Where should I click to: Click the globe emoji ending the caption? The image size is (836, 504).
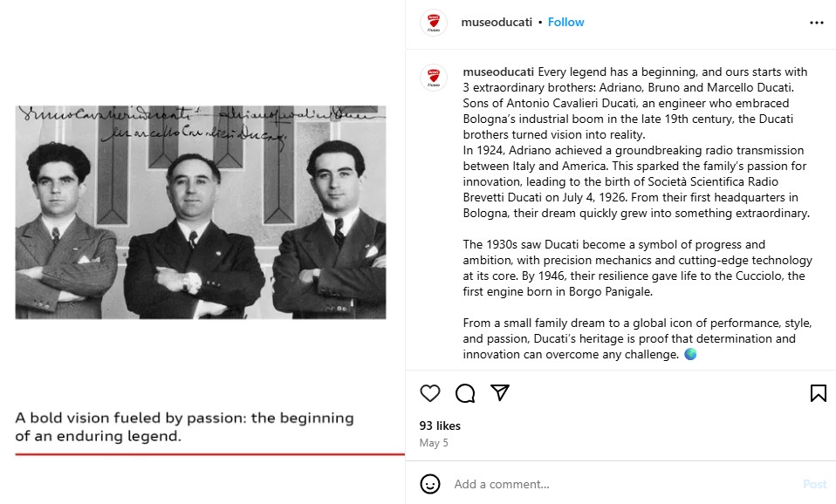pyautogui.click(x=691, y=355)
